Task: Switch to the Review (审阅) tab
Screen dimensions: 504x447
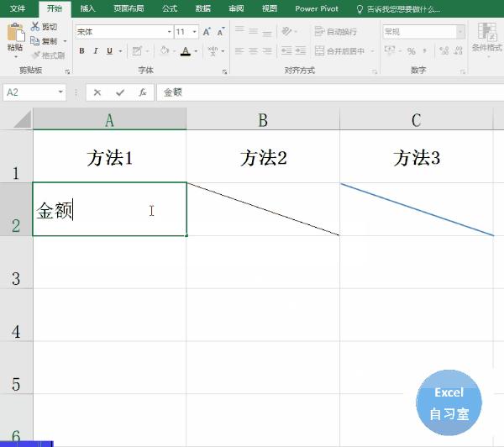Action: pos(236,8)
